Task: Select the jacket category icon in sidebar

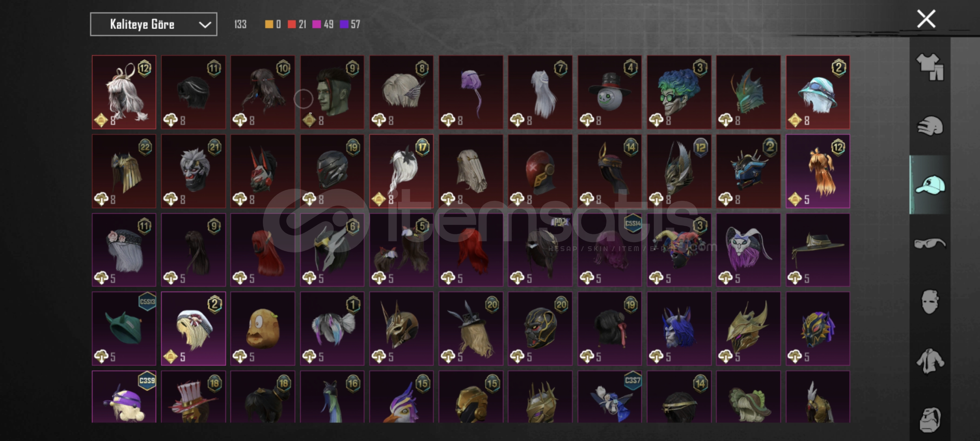Action: 930,361
